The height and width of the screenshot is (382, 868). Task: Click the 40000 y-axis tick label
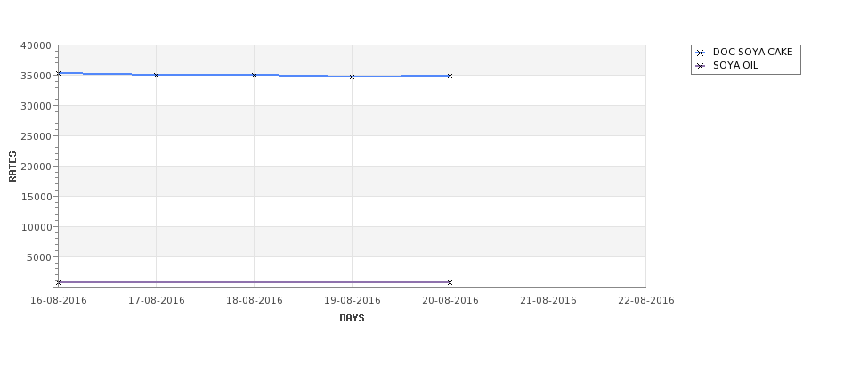point(36,45)
